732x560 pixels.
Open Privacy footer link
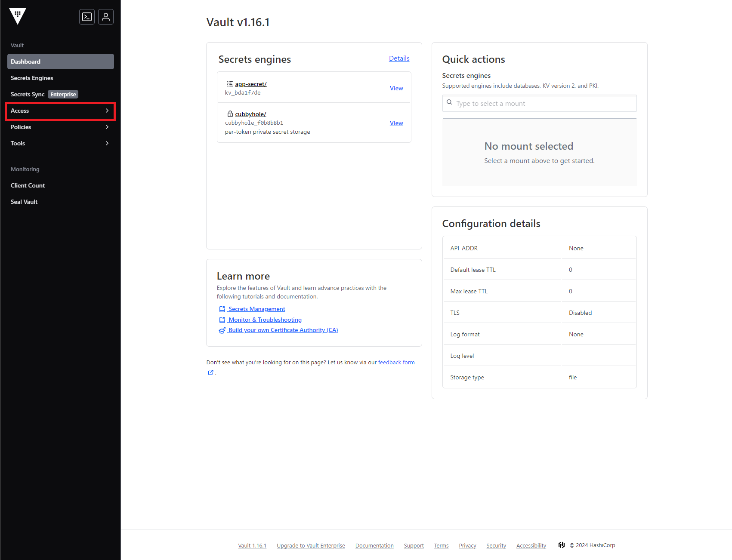tap(467, 545)
